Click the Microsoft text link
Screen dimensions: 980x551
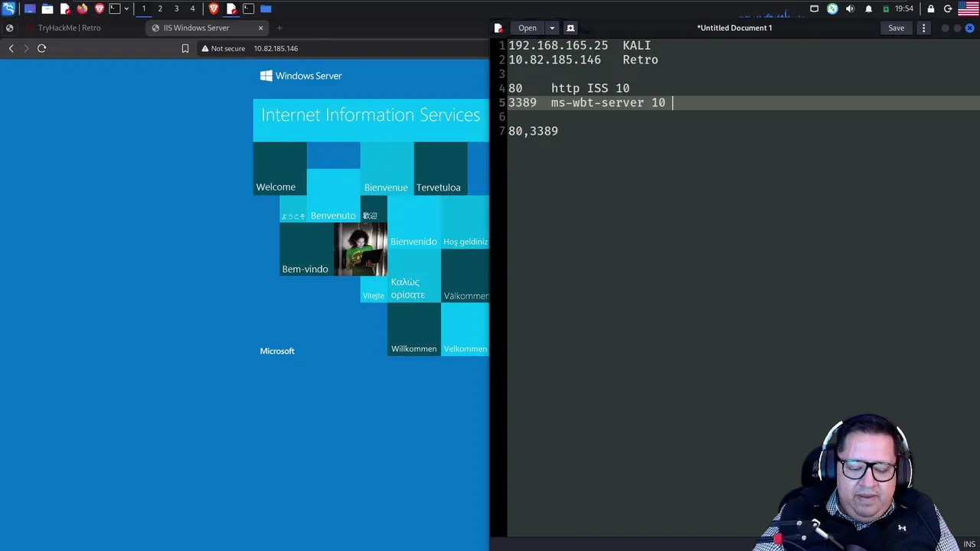pyautogui.click(x=277, y=351)
